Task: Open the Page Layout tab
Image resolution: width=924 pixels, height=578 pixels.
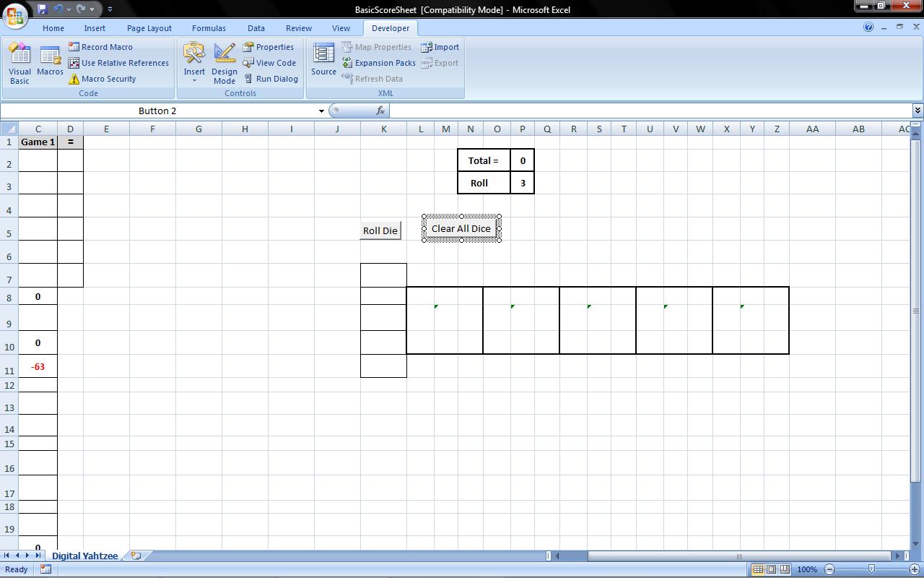Action: click(x=149, y=28)
